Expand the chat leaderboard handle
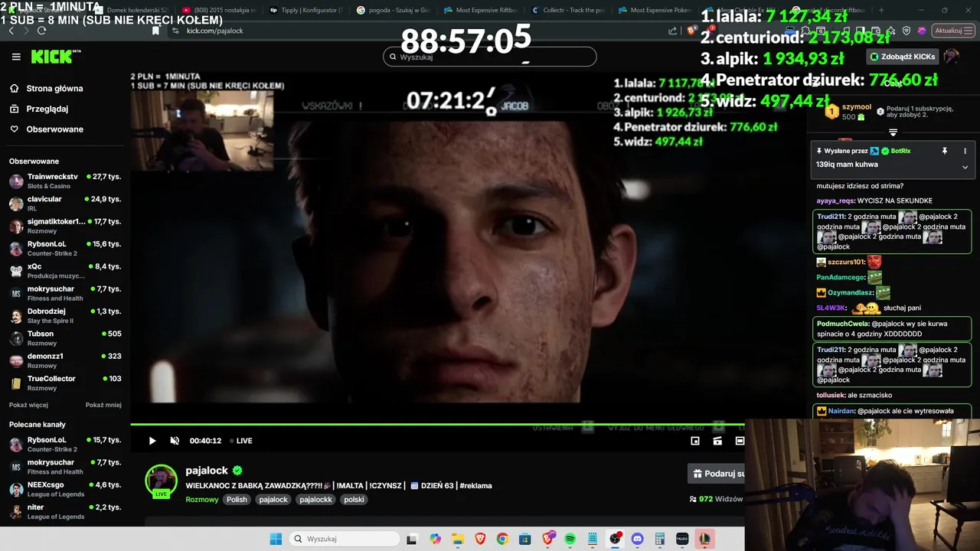This screenshot has height=551, width=980. pyautogui.click(x=893, y=132)
